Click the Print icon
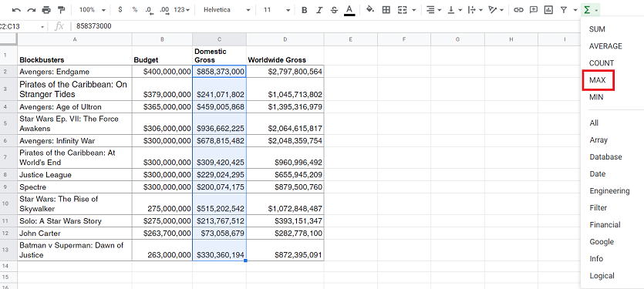644x289 pixels. click(x=46, y=10)
